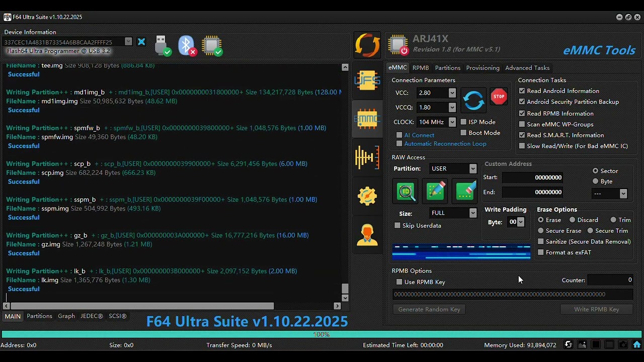
Task: Enable the AI Connect checkbox
Action: [399, 135]
